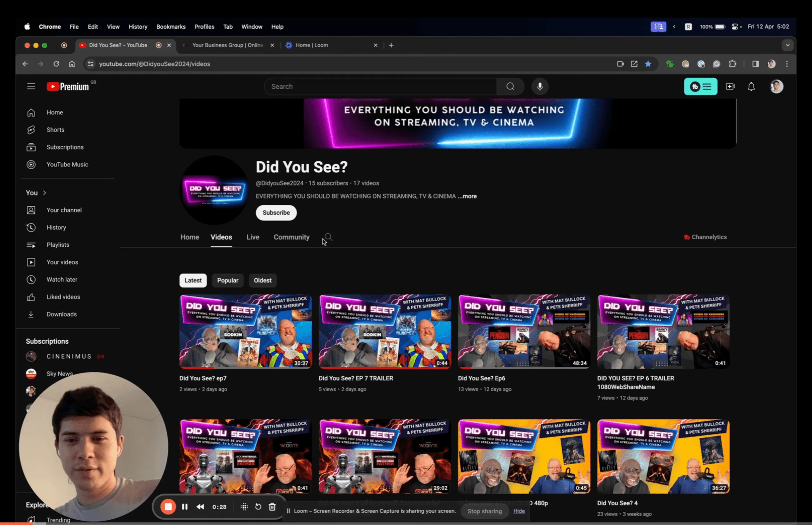Open the Chrome Bookmarks menu
The width and height of the screenshot is (812, 525).
171,27
